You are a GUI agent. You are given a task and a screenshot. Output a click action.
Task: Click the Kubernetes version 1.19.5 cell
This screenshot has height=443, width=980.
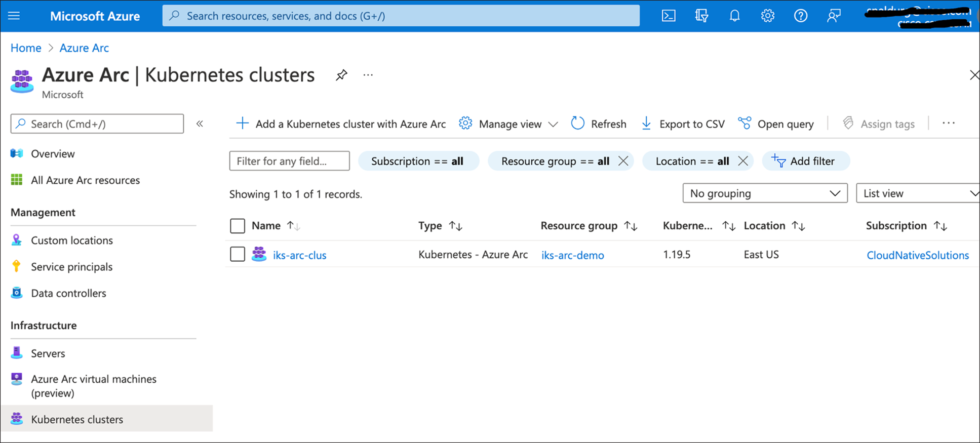click(x=677, y=255)
